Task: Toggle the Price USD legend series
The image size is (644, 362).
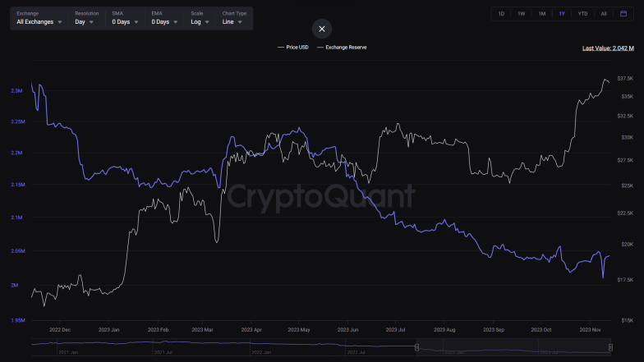Action: tap(292, 48)
